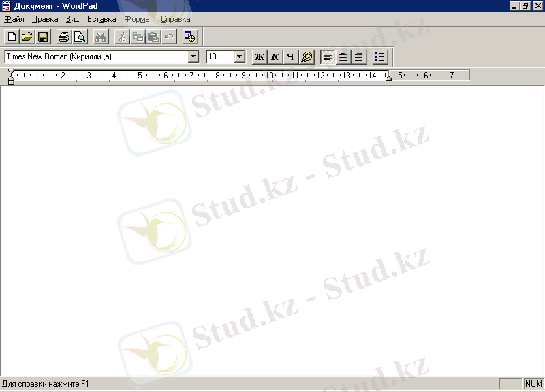Click the Open folder icon
Viewport: 545px width, 392px height.
tap(27, 37)
